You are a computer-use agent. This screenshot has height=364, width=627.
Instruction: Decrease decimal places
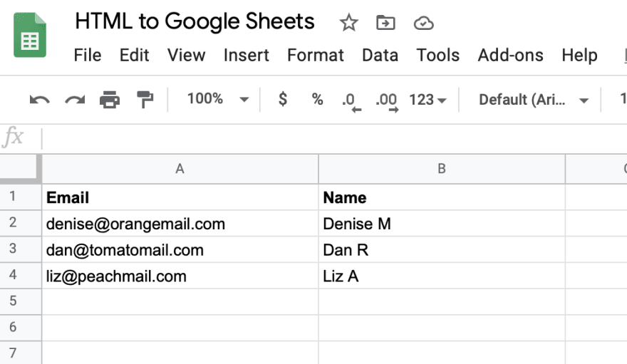(351, 101)
